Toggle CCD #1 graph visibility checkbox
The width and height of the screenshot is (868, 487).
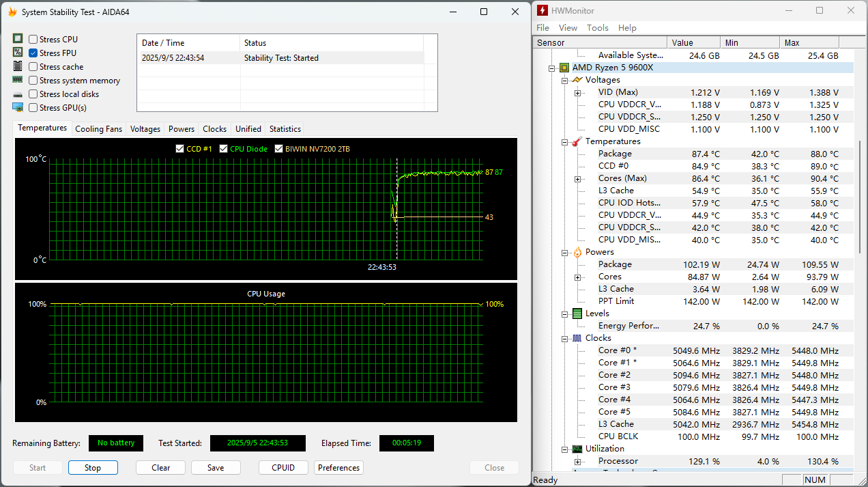point(180,149)
